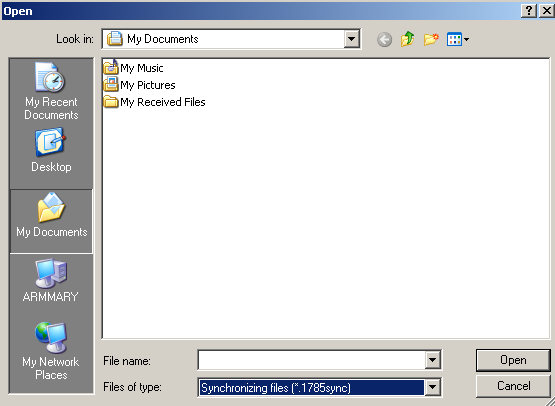Select My Documents in places bar
This screenshot has height=406, width=555.
[x=51, y=221]
